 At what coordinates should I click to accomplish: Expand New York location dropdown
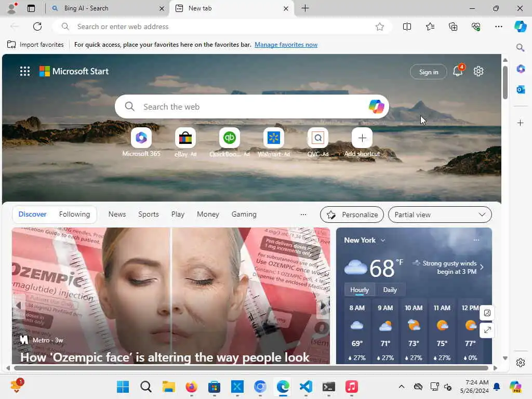coord(383,240)
